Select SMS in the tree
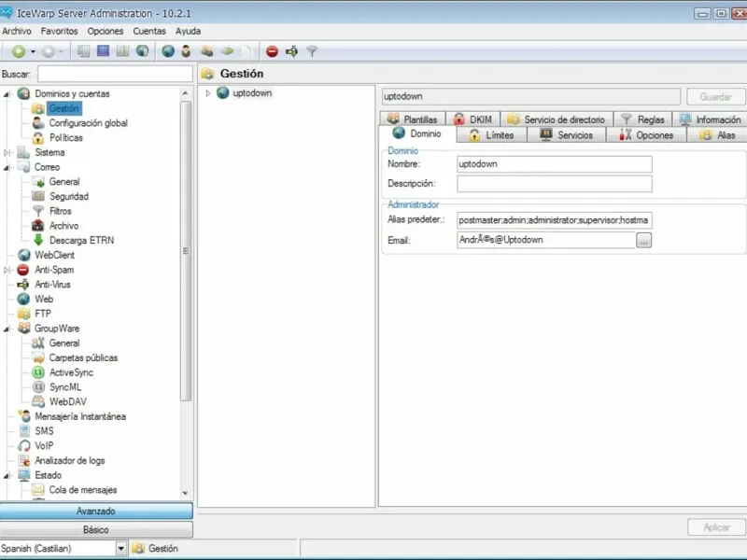 pos(44,431)
